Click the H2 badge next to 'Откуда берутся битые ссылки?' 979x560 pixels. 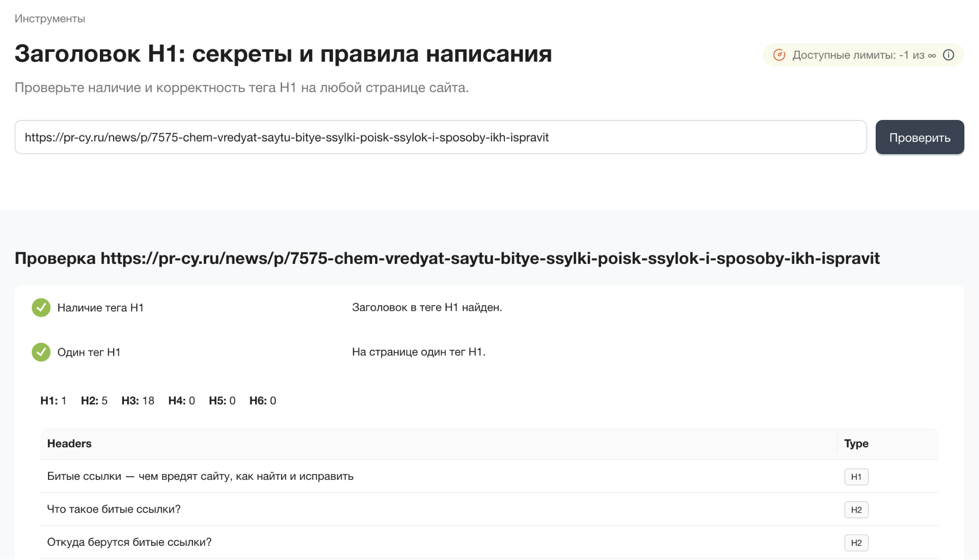pyautogui.click(x=856, y=542)
